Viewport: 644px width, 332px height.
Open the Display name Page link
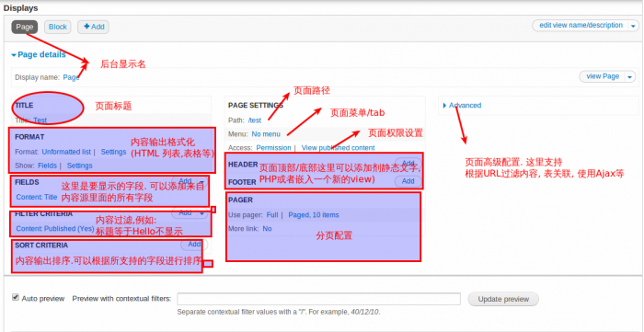[x=71, y=77]
